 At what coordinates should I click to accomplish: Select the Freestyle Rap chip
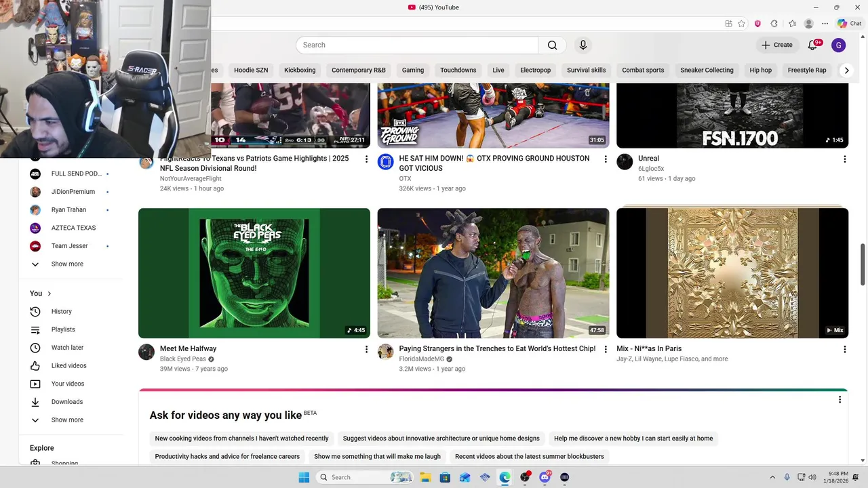point(807,70)
